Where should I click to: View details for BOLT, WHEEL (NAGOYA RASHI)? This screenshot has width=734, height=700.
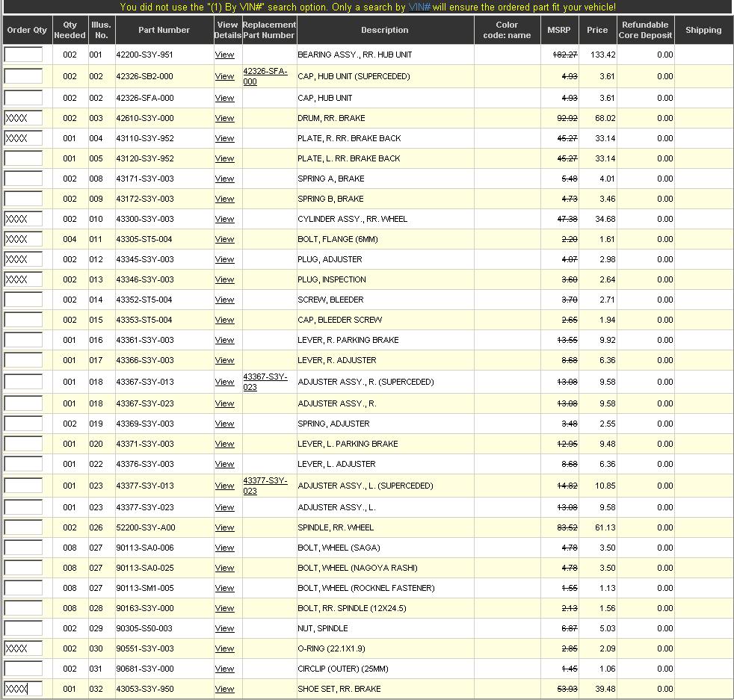click(224, 568)
